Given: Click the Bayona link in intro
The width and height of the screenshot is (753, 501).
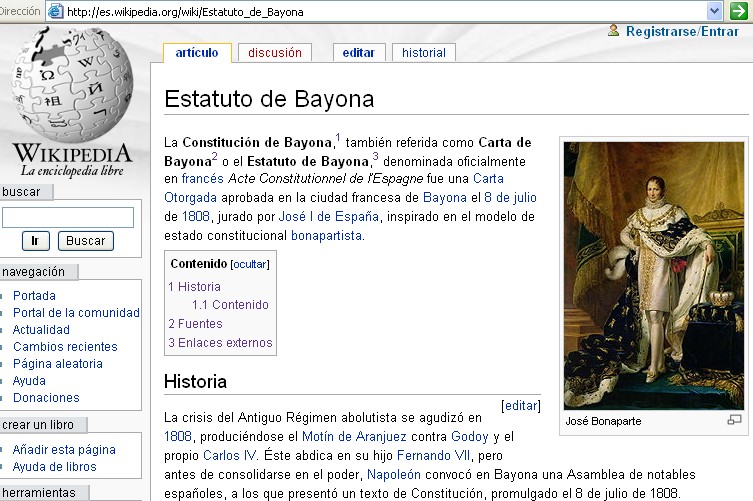Looking at the screenshot, I should pyautogui.click(x=445, y=197).
